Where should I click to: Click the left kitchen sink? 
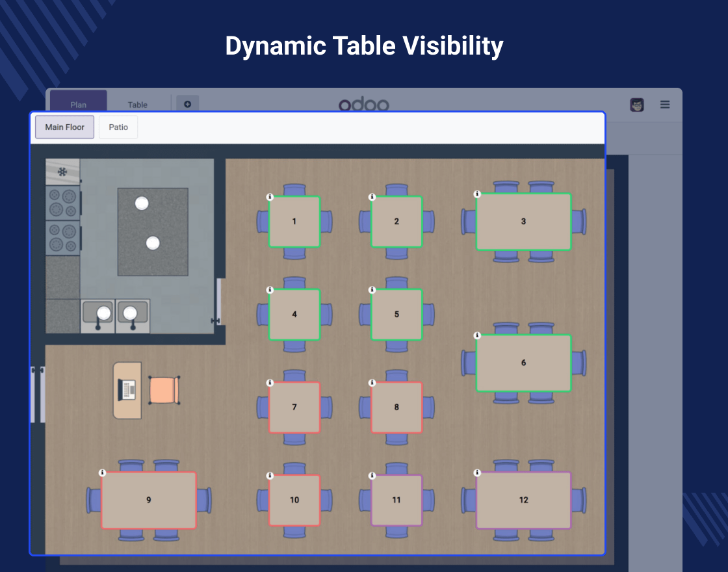(x=97, y=316)
